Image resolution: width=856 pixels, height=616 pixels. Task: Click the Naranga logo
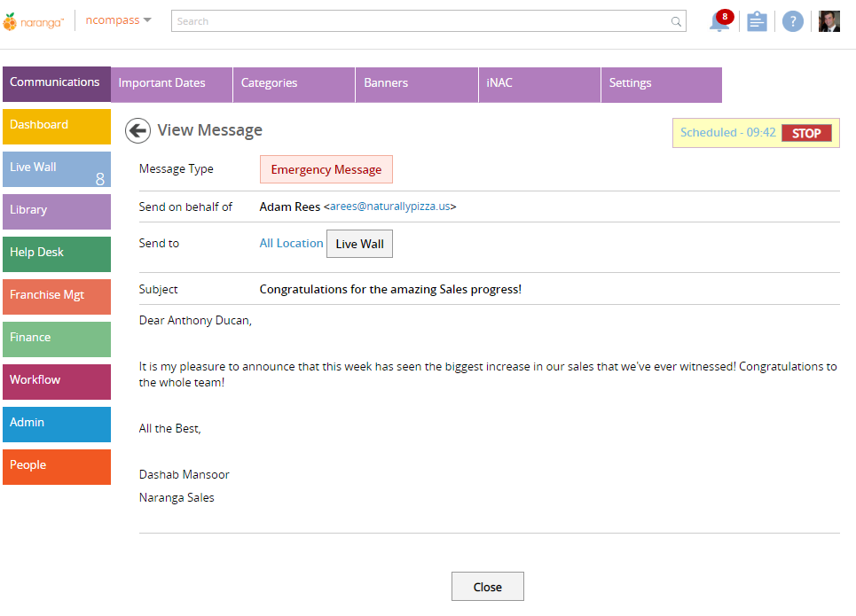point(34,22)
